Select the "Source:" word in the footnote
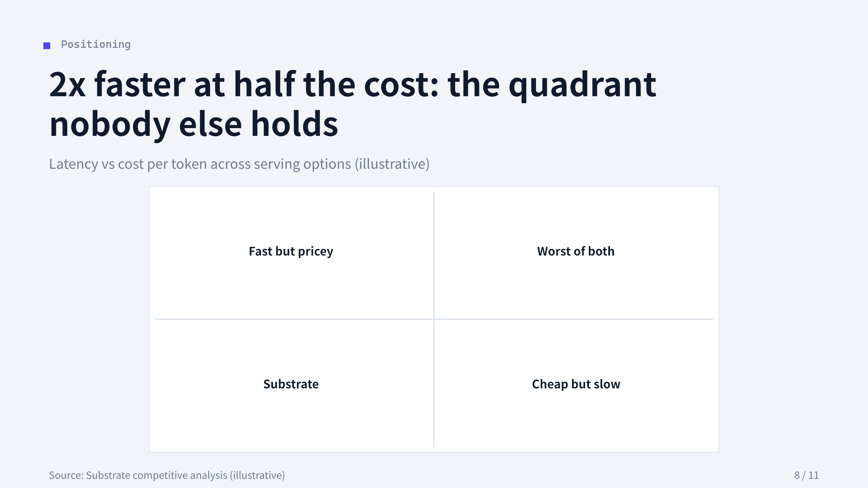The width and height of the screenshot is (868, 488). [66, 475]
